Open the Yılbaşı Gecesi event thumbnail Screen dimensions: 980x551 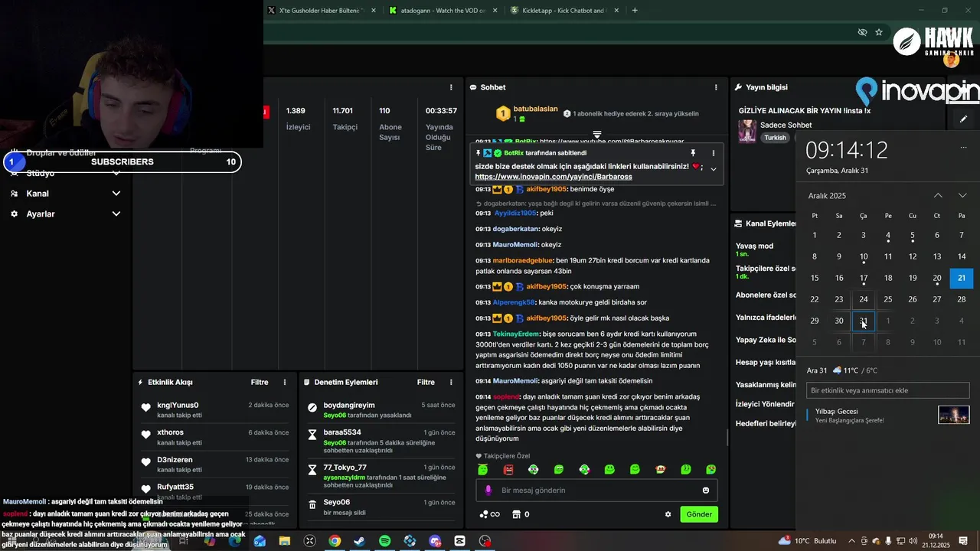click(954, 415)
